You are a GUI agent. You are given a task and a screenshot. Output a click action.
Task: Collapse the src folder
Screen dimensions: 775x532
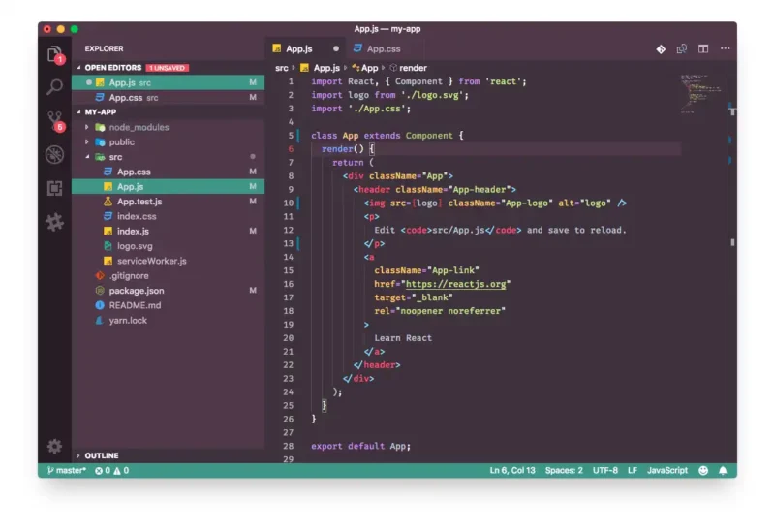pyautogui.click(x=87, y=157)
